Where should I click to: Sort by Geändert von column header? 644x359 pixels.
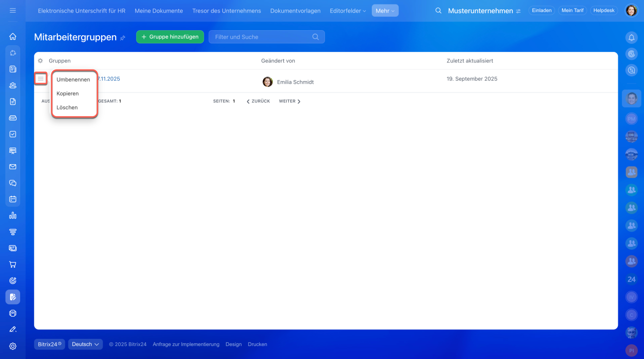(x=278, y=61)
